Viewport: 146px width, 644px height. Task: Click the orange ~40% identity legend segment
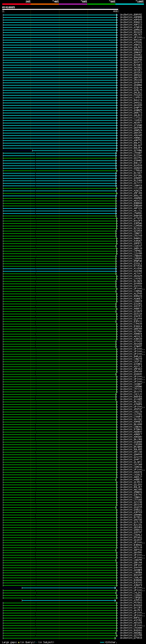click(45, 4)
